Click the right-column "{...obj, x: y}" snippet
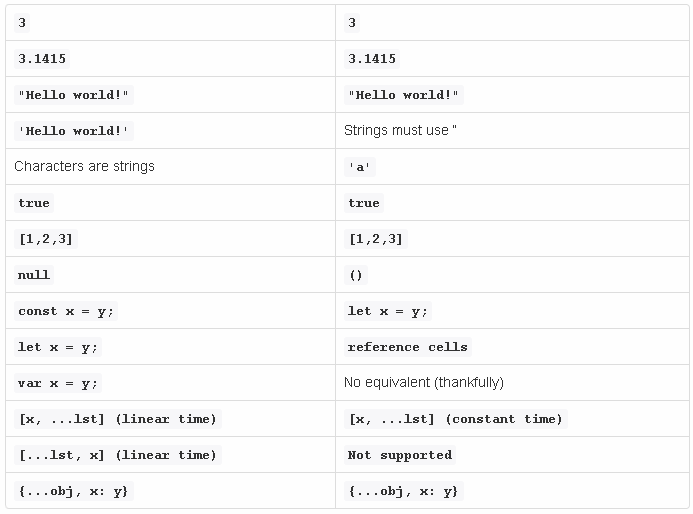Viewport: 693px width, 514px height. (403, 491)
